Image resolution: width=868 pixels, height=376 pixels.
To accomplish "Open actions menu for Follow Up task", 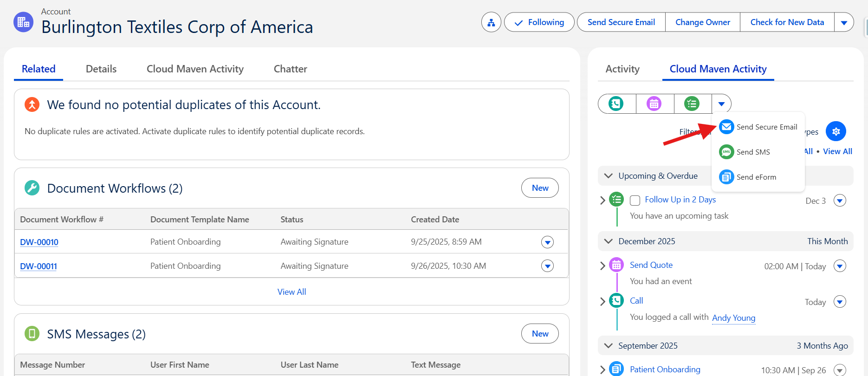I will pyautogui.click(x=840, y=201).
